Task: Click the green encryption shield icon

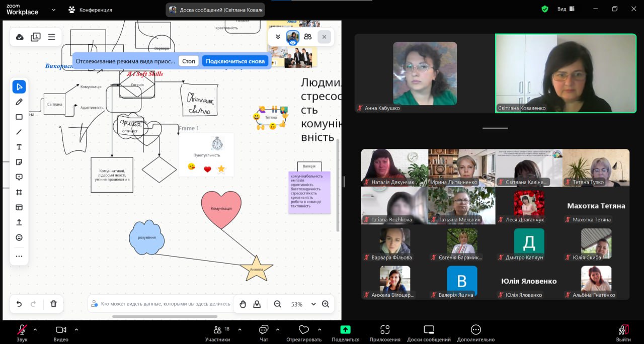Action: [x=544, y=9]
